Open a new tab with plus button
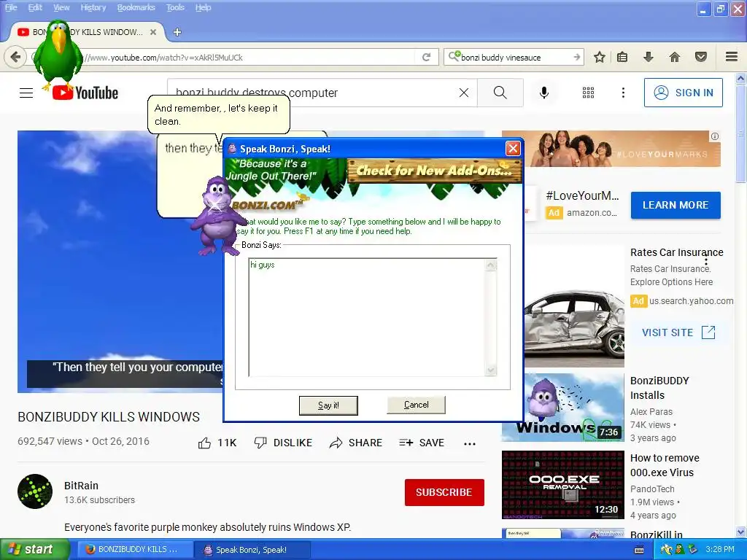The image size is (747, 560). coord(177,32)
